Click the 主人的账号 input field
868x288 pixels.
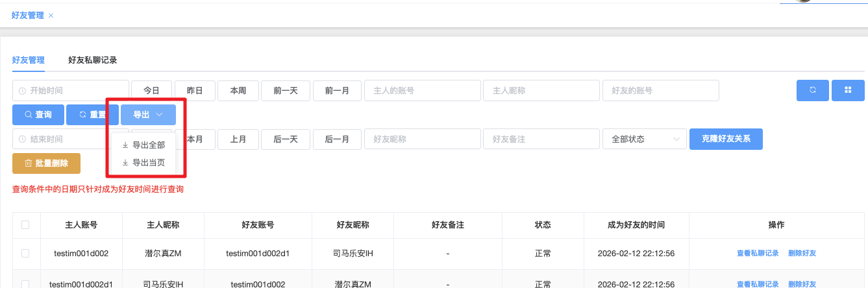[x=422, y=91]
